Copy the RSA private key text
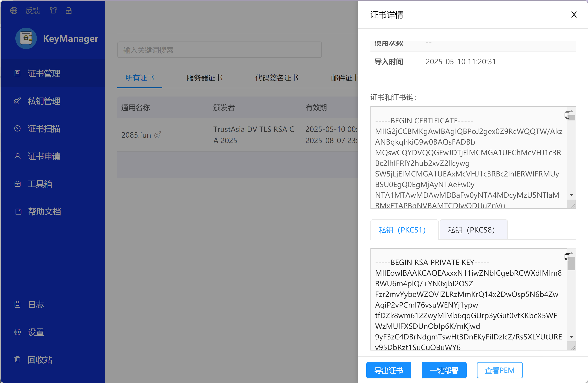Screen dimensions: 588x383 click(567, 257)
